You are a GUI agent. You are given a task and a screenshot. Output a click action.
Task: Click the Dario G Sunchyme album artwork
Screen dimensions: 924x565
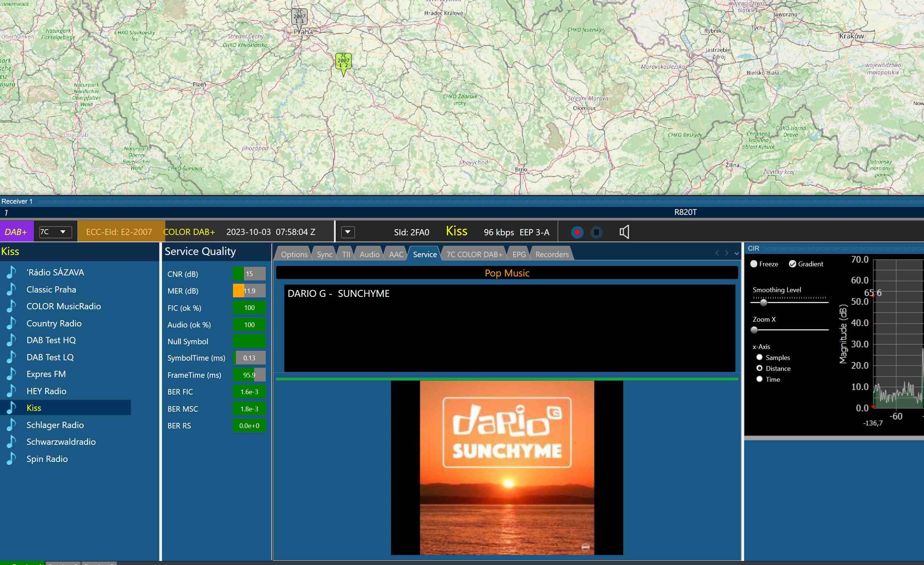click(507, 467)
